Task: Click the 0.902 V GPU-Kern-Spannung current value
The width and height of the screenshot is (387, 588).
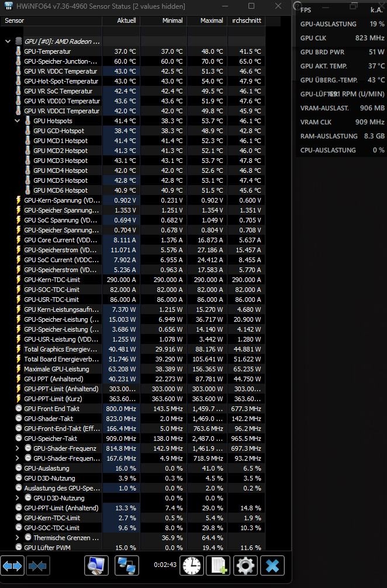Action: click(x=125, y=200)
